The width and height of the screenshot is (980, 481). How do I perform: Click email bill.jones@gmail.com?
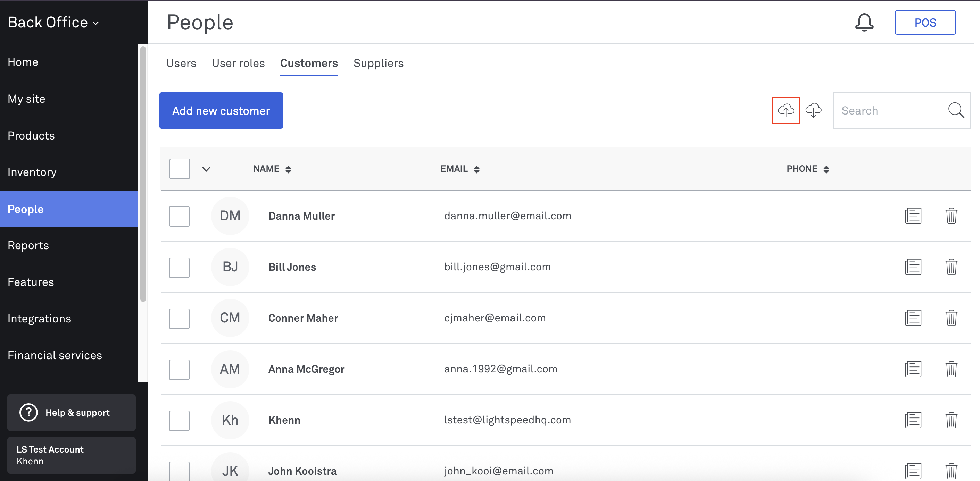coord(497,267)
